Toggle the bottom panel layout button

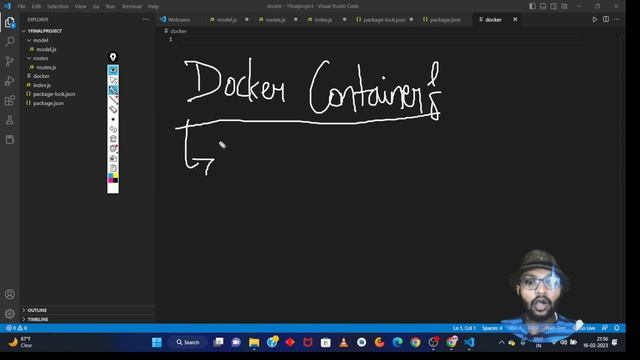pyautogui.click(x=543, y=6)
